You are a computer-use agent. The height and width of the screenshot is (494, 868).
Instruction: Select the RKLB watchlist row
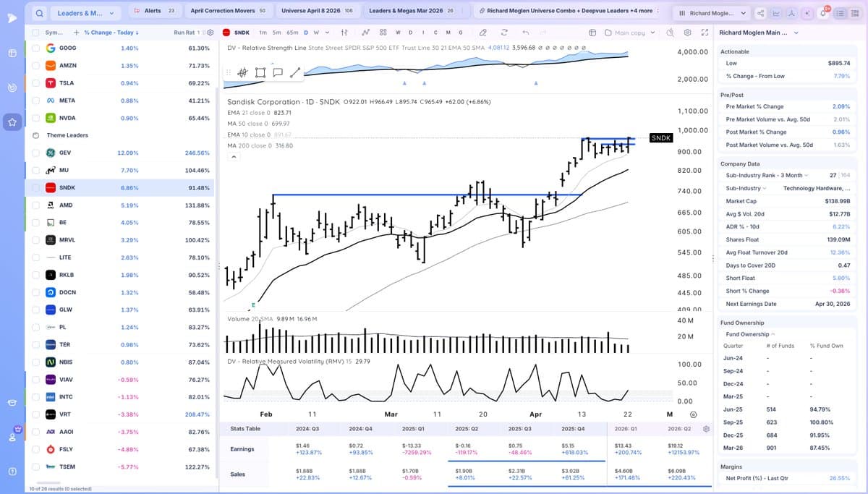(x=120, y=275)
